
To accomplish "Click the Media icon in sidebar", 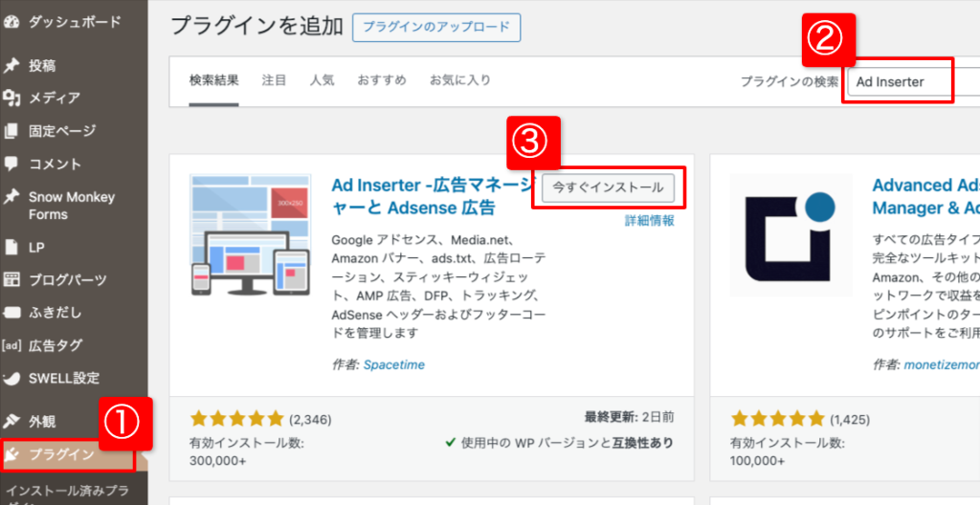I will point(11,98).
